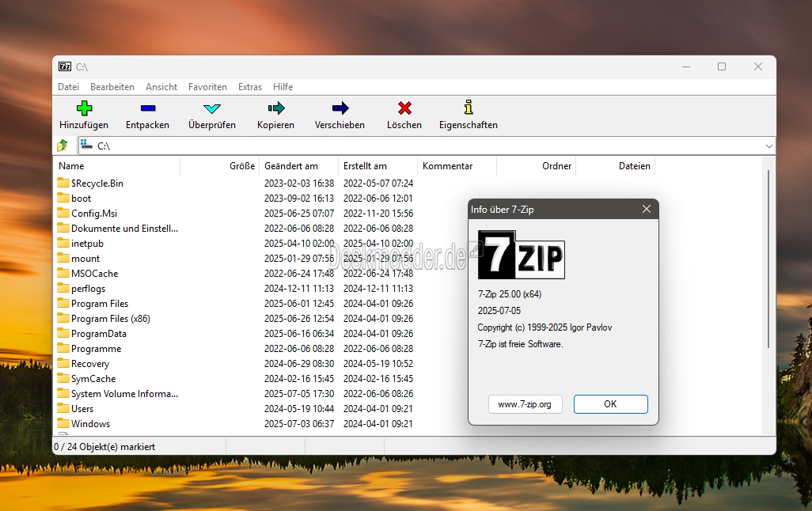Open the Favoriten menu
This screenshot has height=511, width=812.
click(207, 87)
